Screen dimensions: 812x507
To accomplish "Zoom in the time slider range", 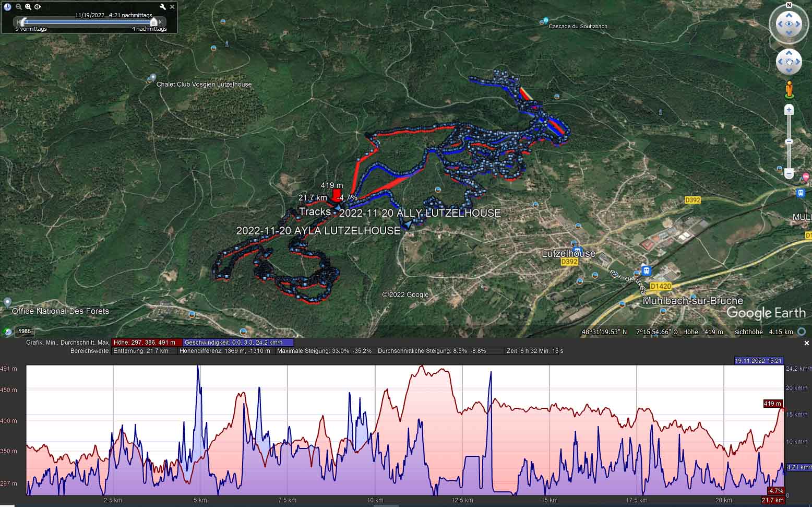I will (x=28, y=7).
